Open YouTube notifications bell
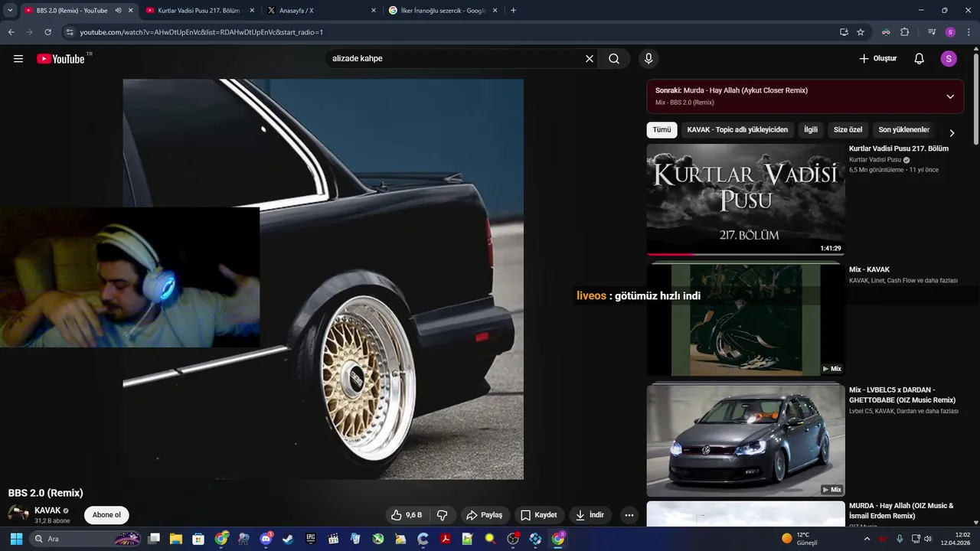The height and width of the screenshot is (551, 980). point(920,59)
